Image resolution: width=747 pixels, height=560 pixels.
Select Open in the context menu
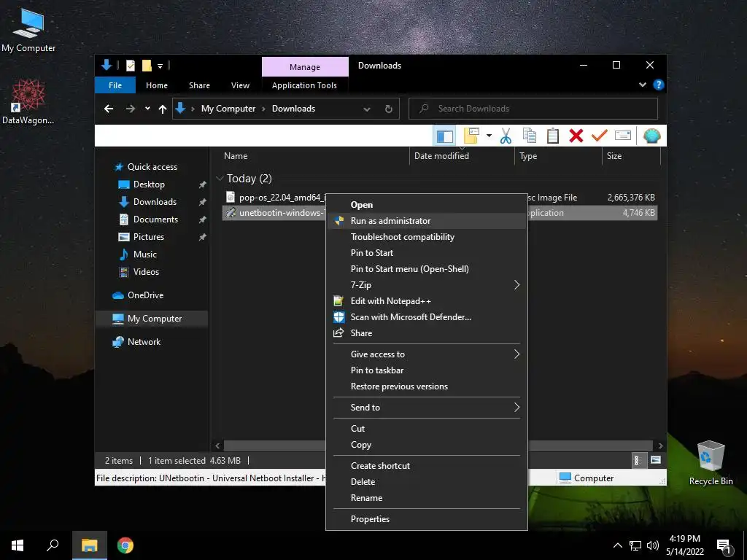(426, 205)
